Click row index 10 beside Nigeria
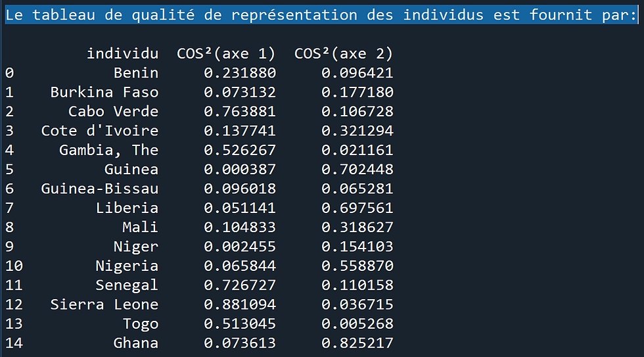The width and height of the screenshot is (644, 357). click(14, 266)
